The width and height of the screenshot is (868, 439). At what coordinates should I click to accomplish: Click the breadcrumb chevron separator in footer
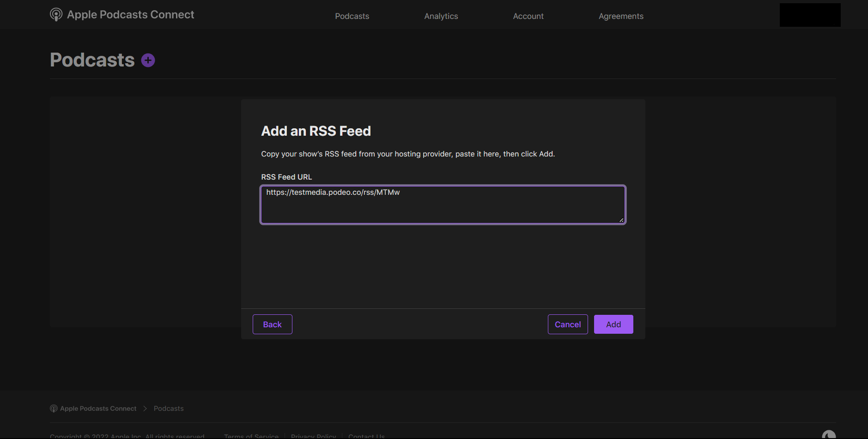tap(145, 409)
